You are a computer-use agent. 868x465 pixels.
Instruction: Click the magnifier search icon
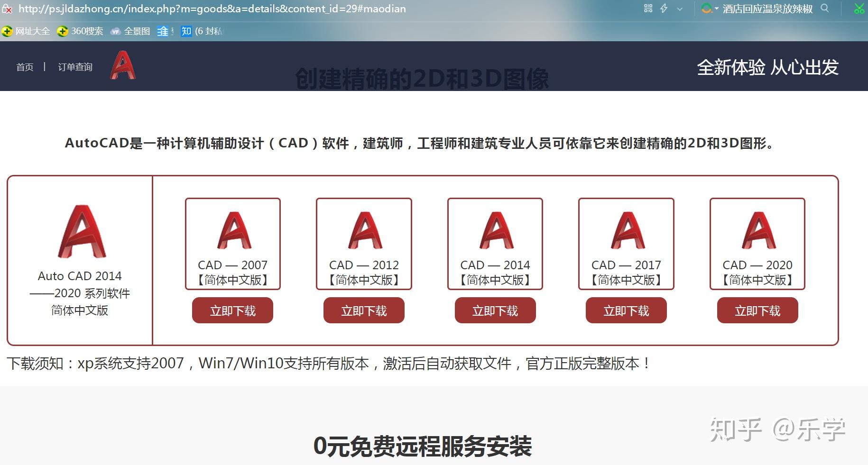(825, 8)
